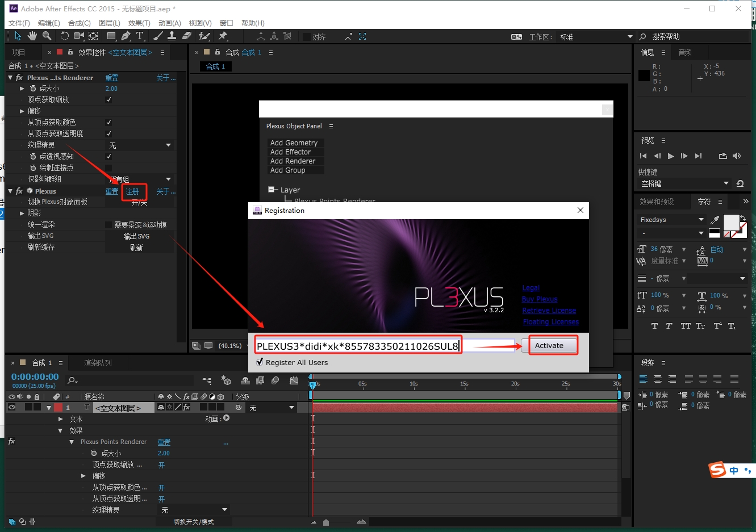Select the Unified Camera tool
756x532 pixels.
point(78,36)
